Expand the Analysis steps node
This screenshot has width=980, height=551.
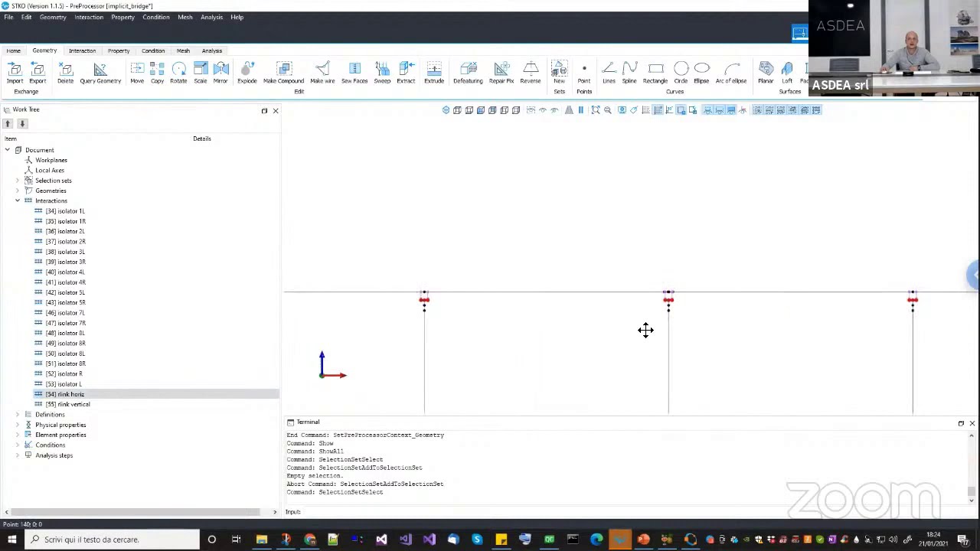point(18,455)
